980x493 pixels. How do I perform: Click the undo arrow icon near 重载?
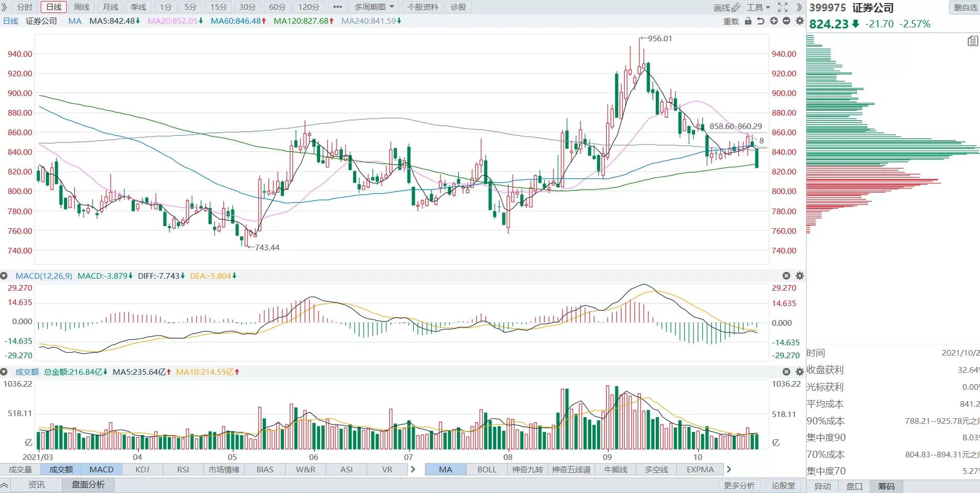pos(761,21)
